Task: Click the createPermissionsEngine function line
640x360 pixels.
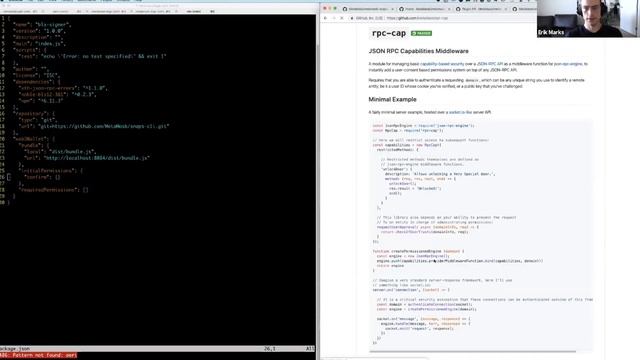Action: (418, 251)
